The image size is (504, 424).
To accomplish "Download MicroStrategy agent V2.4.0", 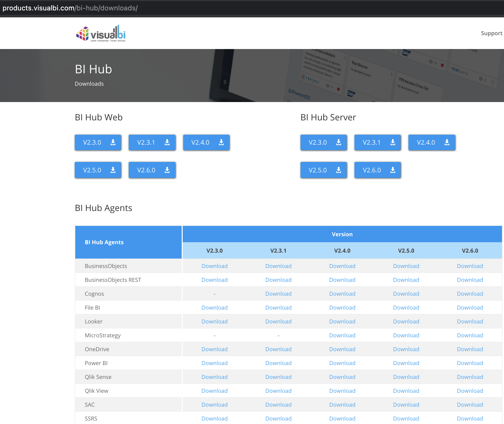I will point(342,335).
